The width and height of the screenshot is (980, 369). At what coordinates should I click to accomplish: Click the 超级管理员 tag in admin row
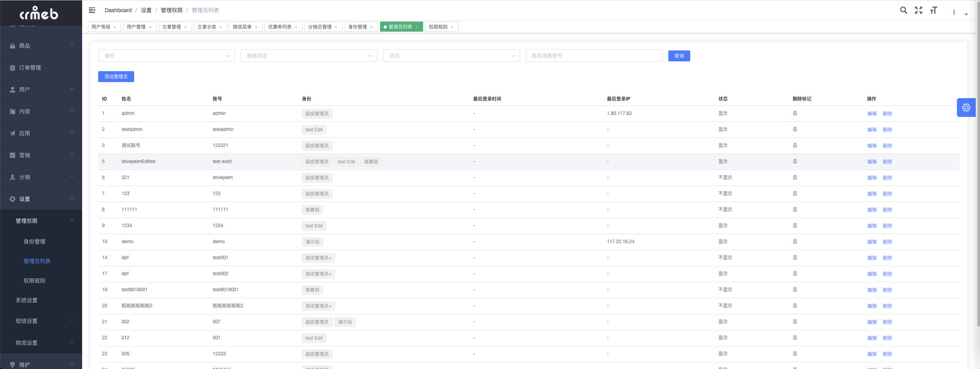click(x=317, y=114)
